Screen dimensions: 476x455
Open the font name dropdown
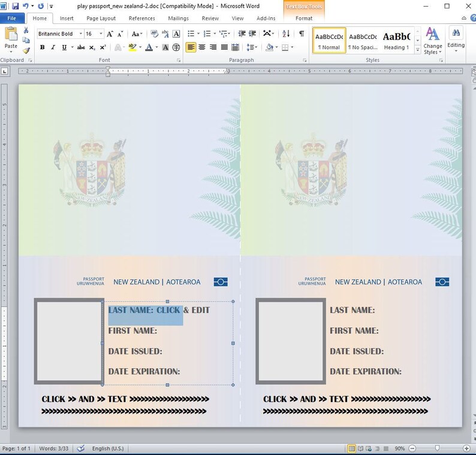click(x=81, y=34)
